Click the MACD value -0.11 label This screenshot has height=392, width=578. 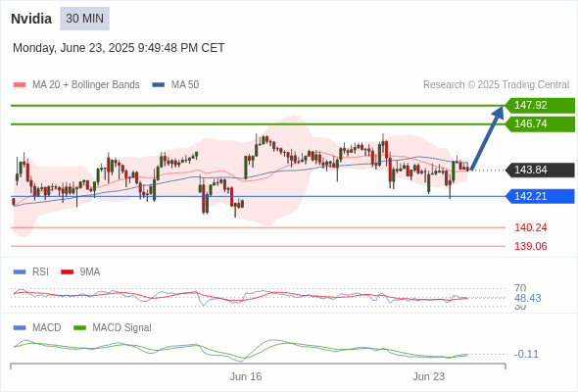[x=526, y=354]
